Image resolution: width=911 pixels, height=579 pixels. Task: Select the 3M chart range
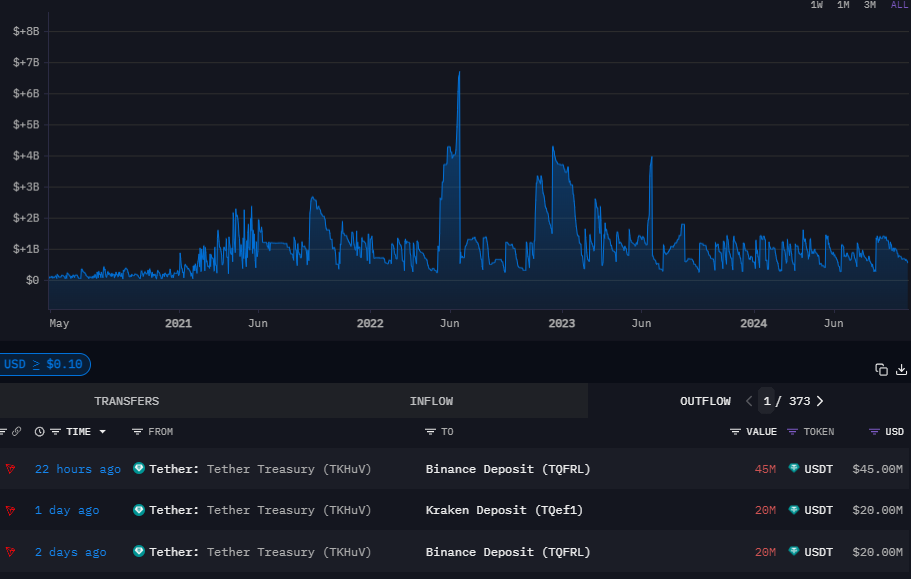click(x=870, y=5)
